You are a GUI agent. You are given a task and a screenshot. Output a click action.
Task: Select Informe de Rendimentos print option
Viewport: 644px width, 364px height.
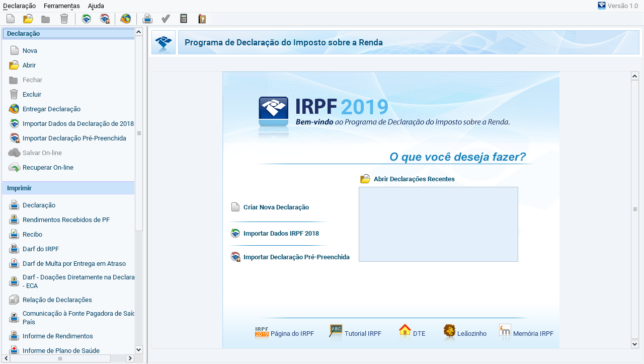58,336
